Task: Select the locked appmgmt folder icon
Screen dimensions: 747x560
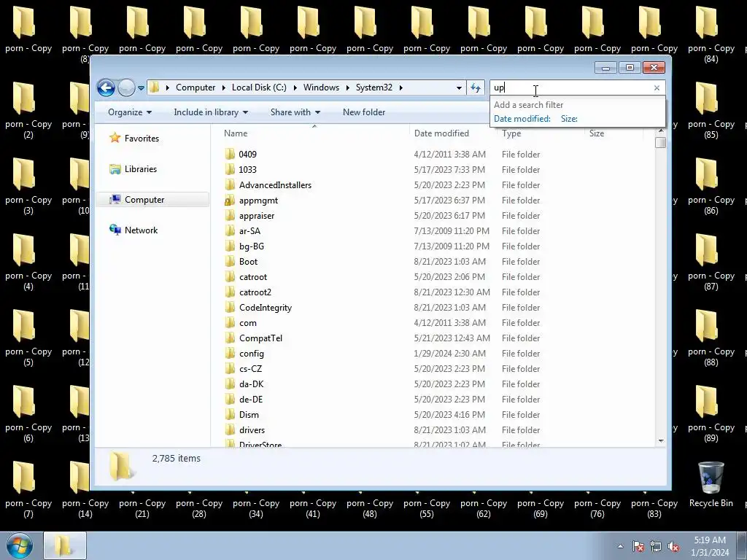Action: [x=230, y=200]
